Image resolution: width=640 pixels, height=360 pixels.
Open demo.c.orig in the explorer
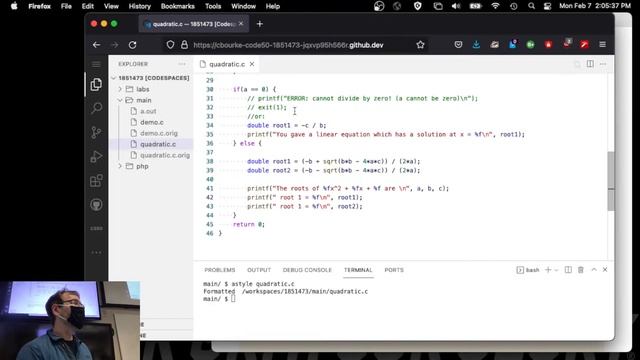159,133
